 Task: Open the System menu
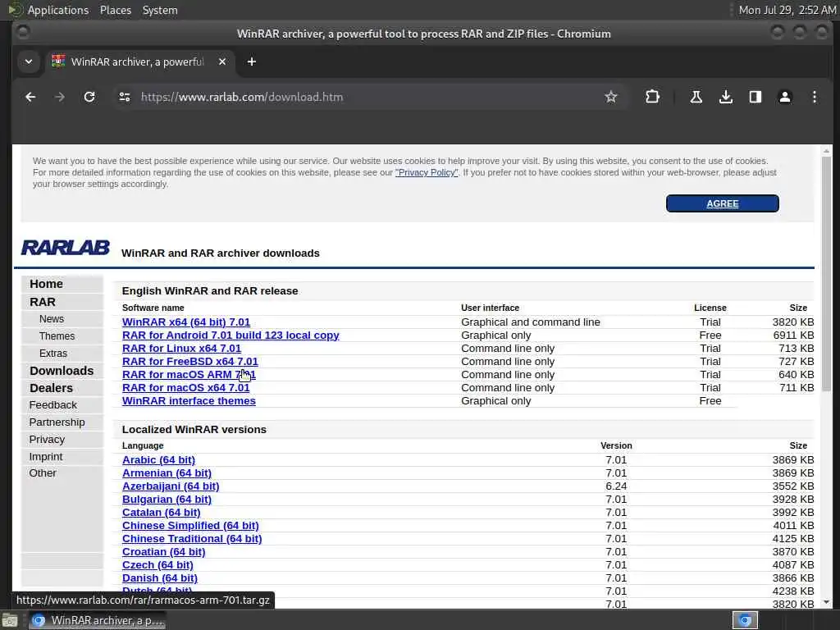160,10
